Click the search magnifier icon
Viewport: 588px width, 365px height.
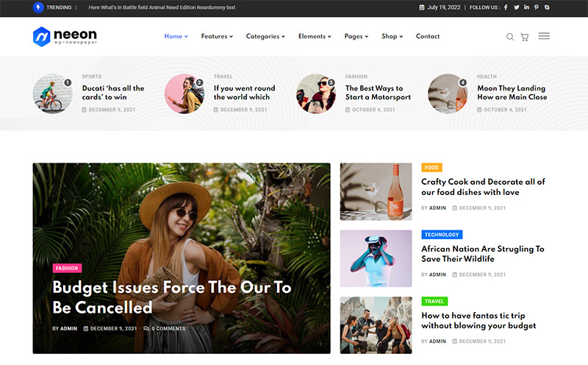coord(510,37)
